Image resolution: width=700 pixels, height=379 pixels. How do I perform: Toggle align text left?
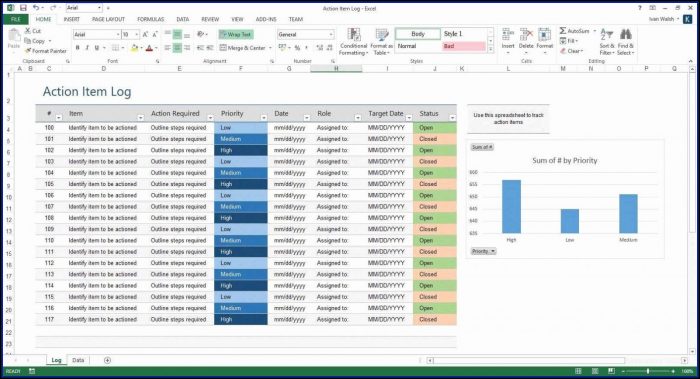(x=167, y=48)
